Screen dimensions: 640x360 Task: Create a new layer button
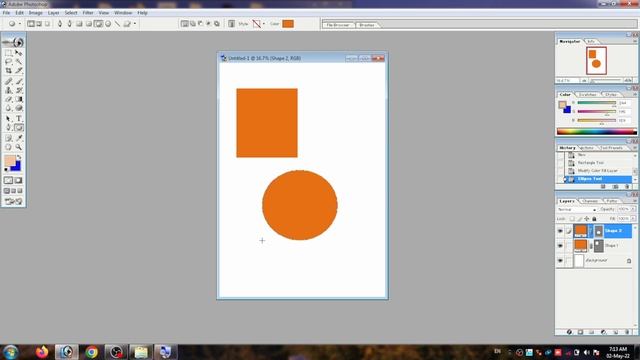pos(616,332)
